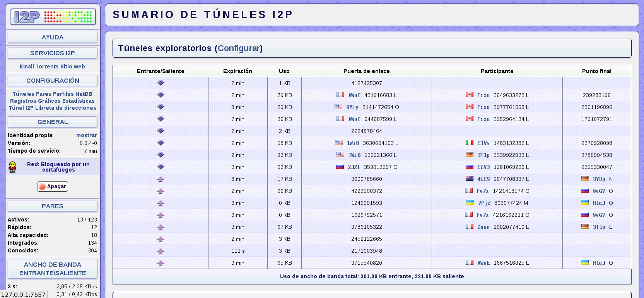This screenshot has height=298, width=644.
Task: Open the AYUDA section
Action: pyautogui.click(x=53, y=37)
